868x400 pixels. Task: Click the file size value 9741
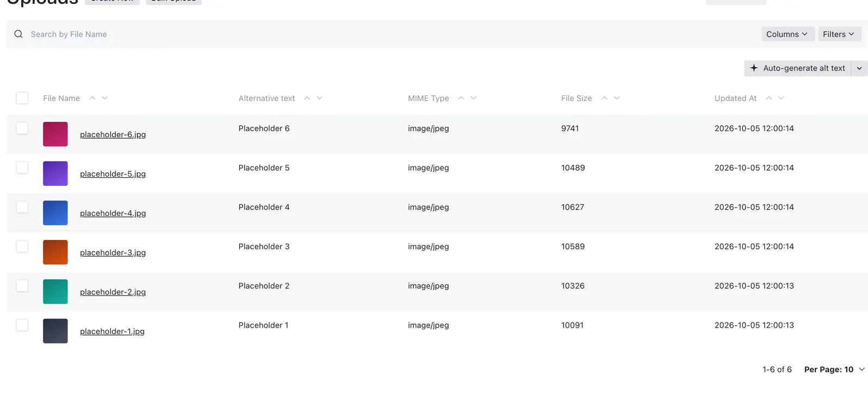click(x=570, y=128)
